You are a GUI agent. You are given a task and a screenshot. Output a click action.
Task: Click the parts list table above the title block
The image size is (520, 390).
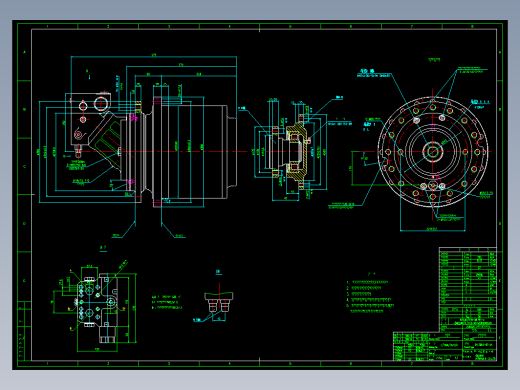[x=468, y=289]
